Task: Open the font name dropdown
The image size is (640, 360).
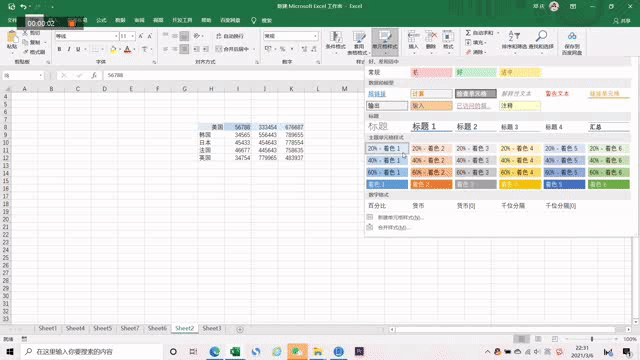Action: pyautogui.click(x=116, y=36)
